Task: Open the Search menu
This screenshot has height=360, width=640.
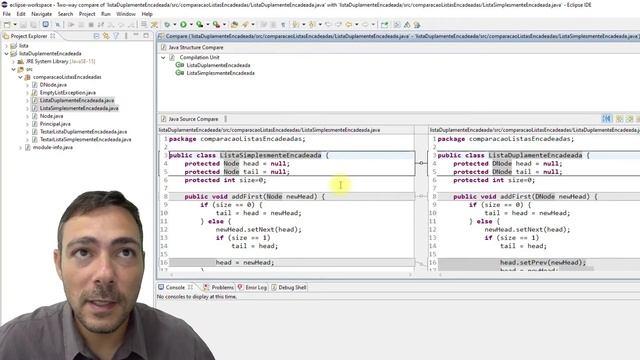Action: (x=65, y=14)
